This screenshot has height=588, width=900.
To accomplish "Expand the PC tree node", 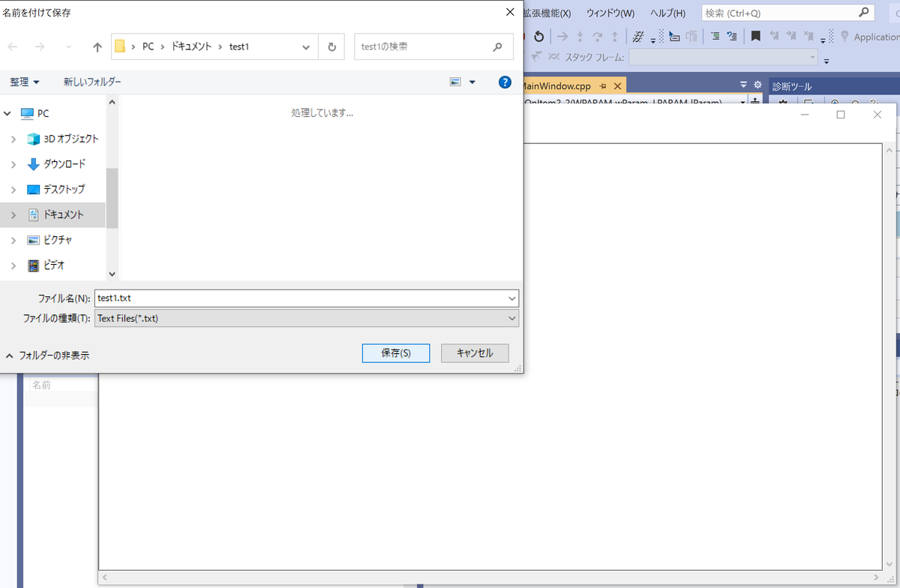I will pyautogui.click(x=8, y=113).
